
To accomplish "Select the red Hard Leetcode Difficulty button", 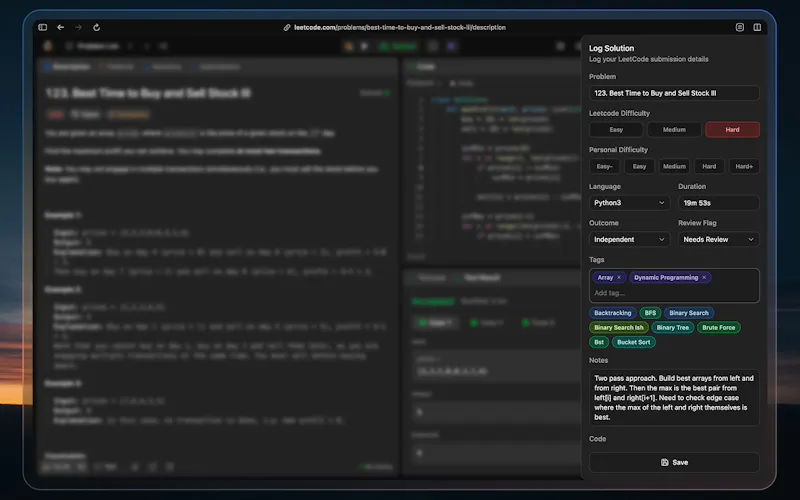I will click(x=732, y=130).
